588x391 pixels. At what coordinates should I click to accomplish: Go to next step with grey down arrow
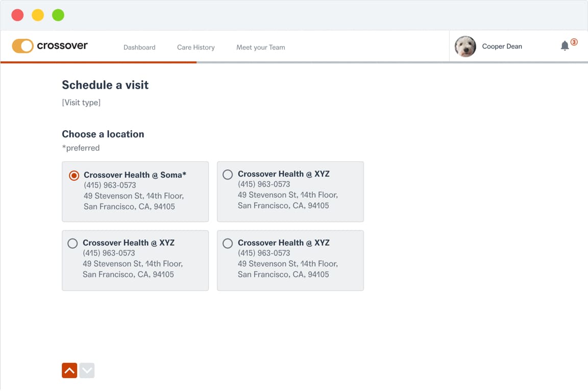point(87,371)
